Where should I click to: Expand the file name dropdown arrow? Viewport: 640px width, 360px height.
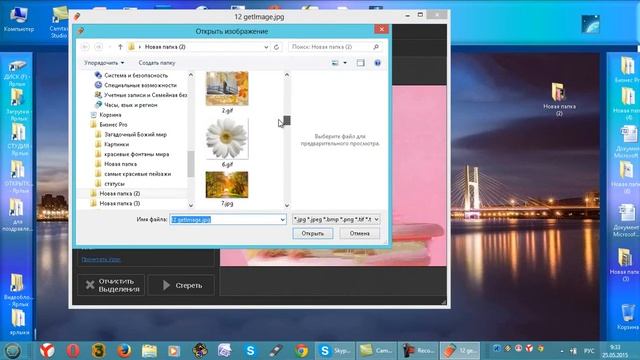[282, 220]
